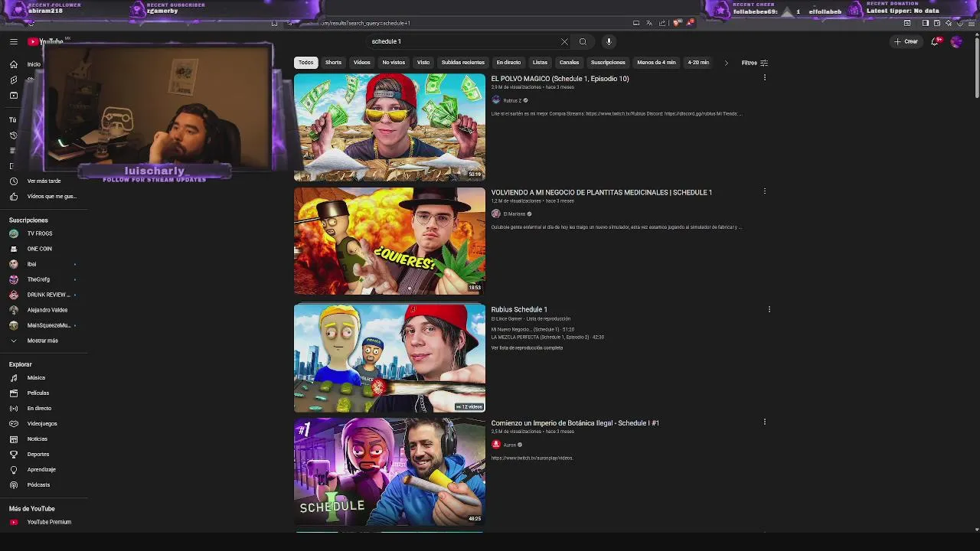Select the 4-20 min filter chip
Viewport: 980px width, 551px height.
point(698,63)
